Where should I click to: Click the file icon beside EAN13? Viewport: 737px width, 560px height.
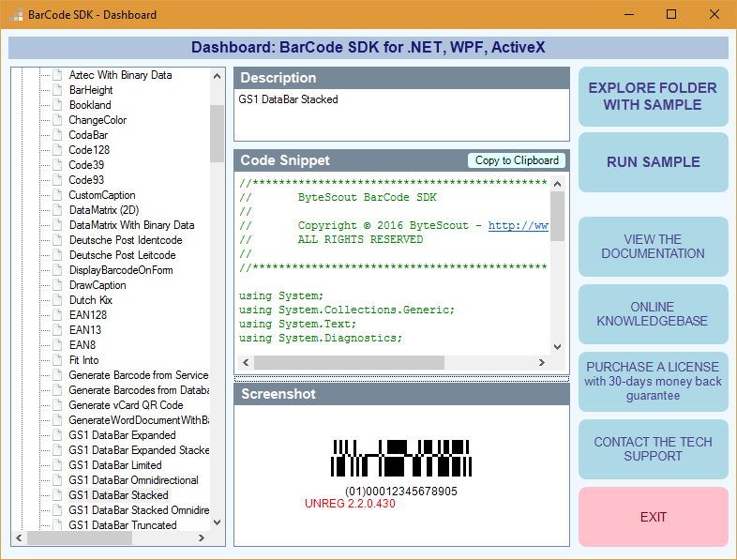(57, 330)
